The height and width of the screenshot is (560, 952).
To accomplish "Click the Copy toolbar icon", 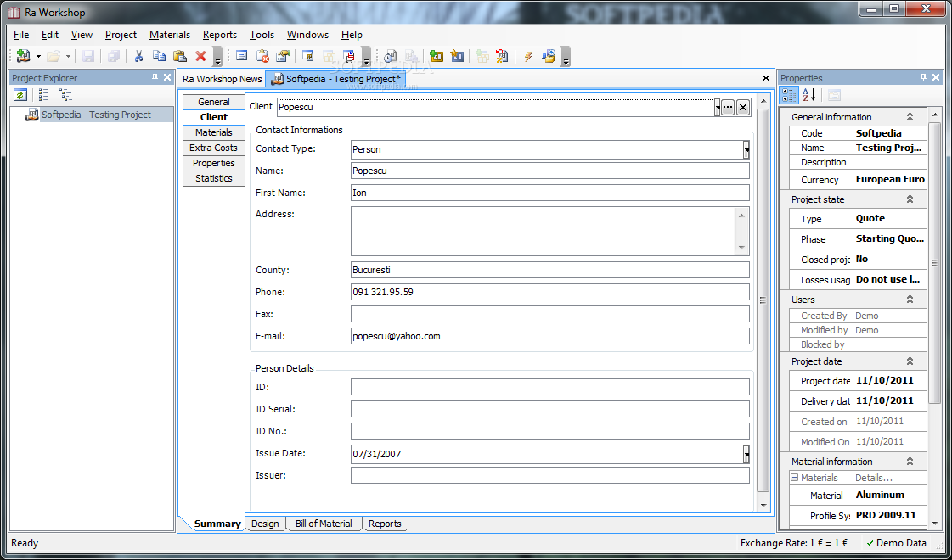I will 159,57.
